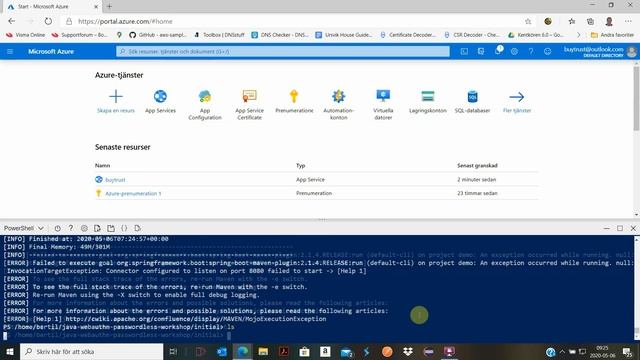Open App Service Certificate tile
The width and height of the screenshot is (640, 360).
tap(249, 104)
